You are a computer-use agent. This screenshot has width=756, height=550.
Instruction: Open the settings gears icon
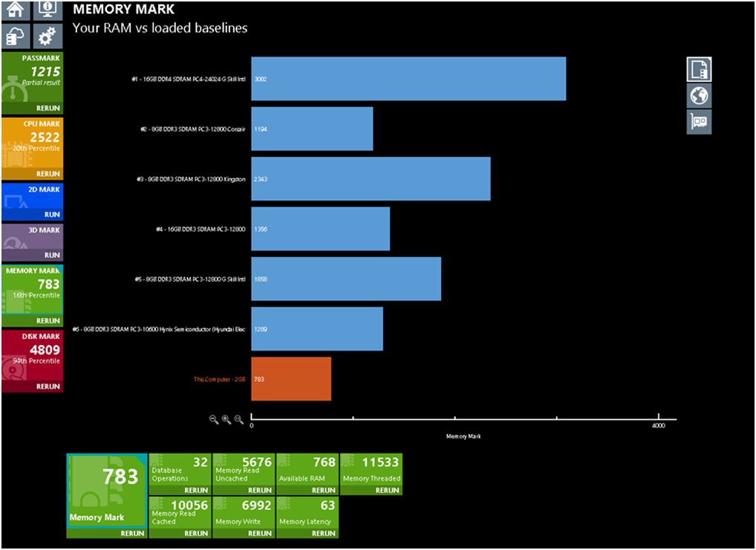click(x=48, y=36)
